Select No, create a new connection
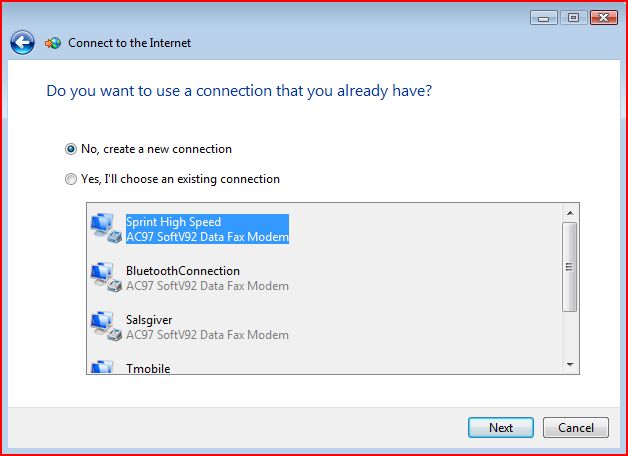628x456 pixels. coord(148,149)
